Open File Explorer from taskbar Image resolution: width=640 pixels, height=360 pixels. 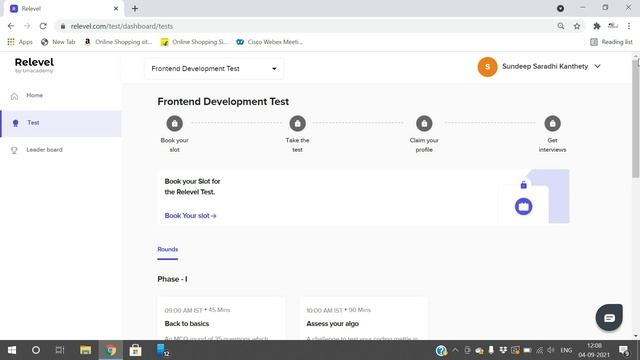(85, 350)
